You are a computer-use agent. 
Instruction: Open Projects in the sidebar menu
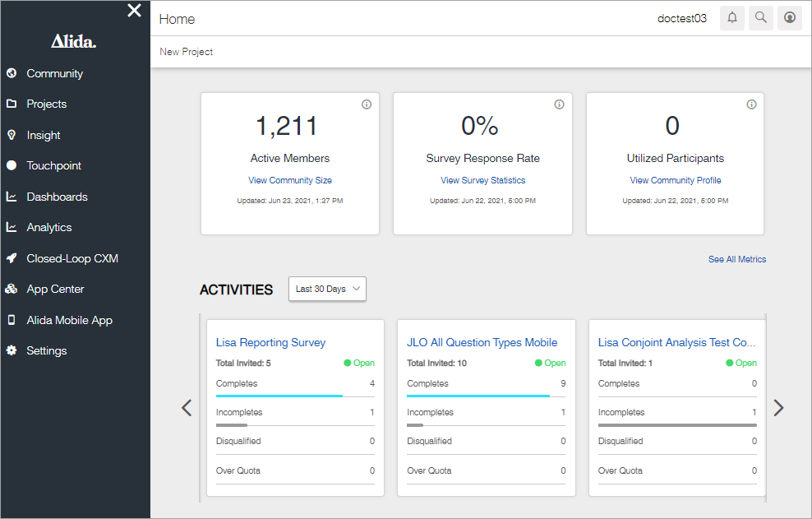click(x=47, y=104)
